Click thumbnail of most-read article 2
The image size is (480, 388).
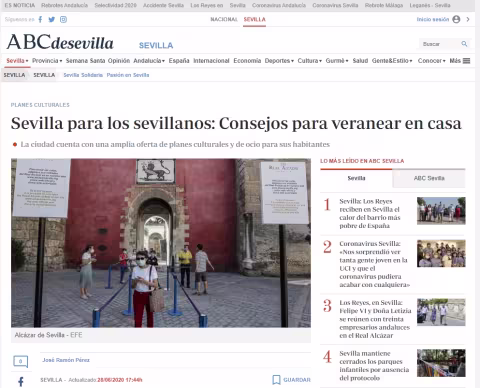441,253
